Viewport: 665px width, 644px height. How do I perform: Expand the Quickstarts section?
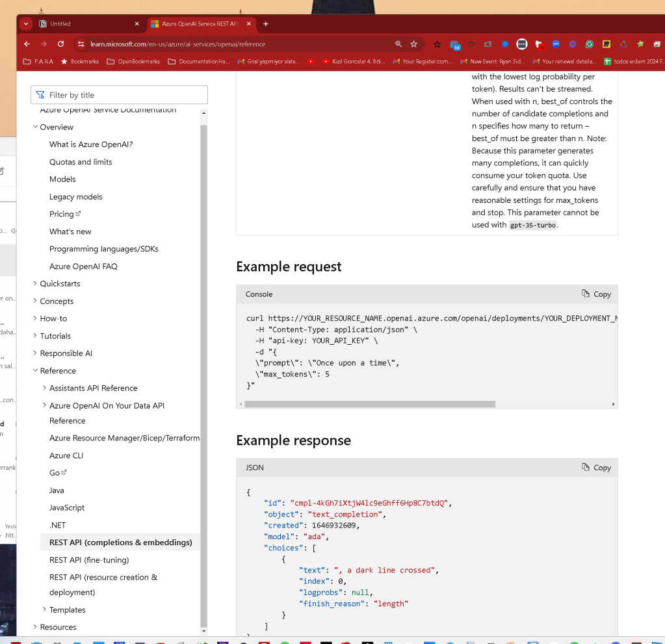pos(35,283)
